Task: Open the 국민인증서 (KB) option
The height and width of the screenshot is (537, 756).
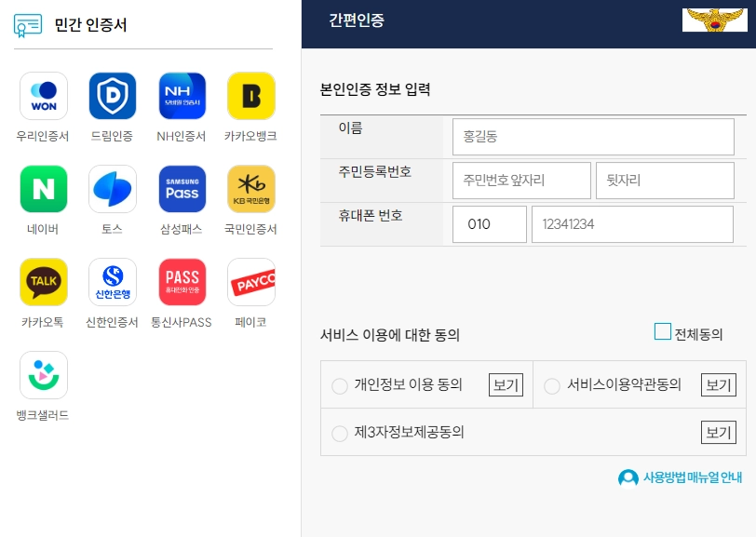Action: pyautogui.click(x=251, y=189)
